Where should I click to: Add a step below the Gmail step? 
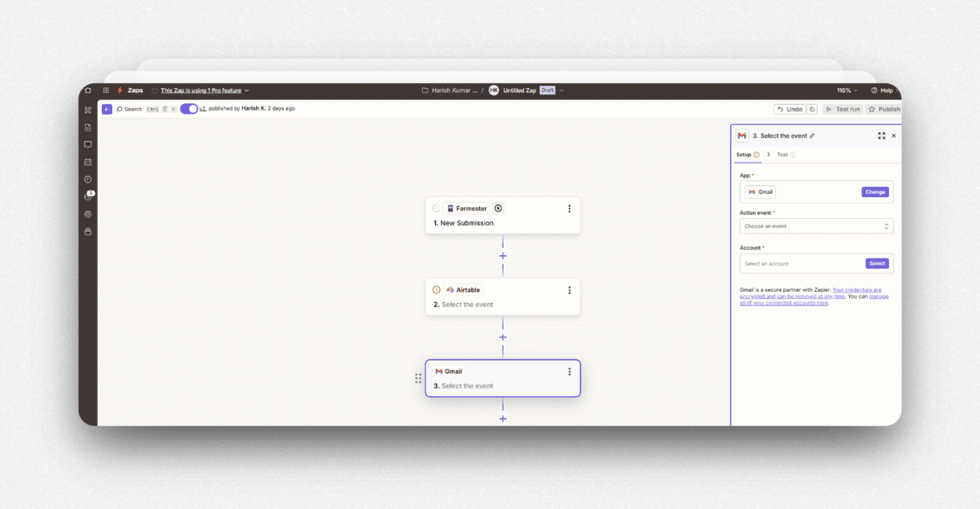pyautogui.click(x=503, y=419)
